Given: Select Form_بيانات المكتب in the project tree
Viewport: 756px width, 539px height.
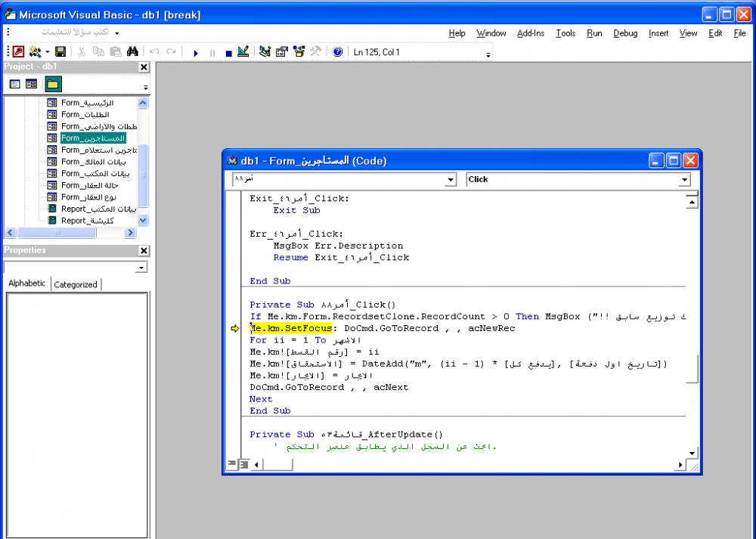Looking at the screenshot, I should 95,174.
